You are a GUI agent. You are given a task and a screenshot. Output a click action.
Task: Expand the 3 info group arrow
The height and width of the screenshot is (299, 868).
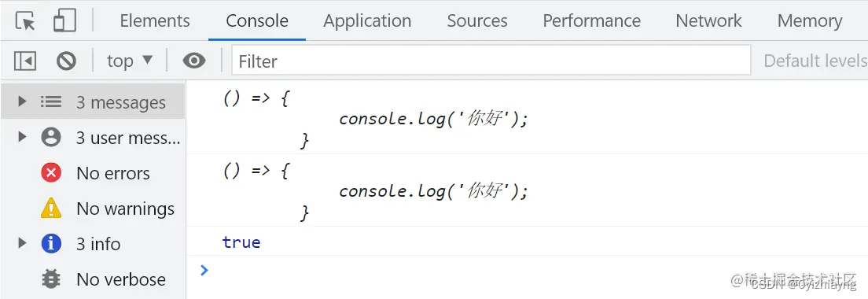[x=22, y=243]
